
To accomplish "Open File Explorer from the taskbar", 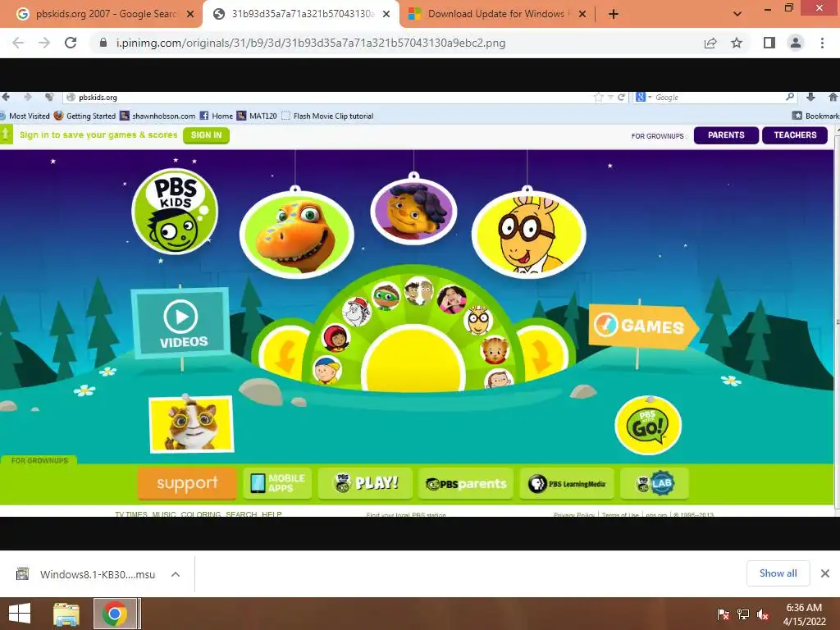I will click(x=66, y=614).
